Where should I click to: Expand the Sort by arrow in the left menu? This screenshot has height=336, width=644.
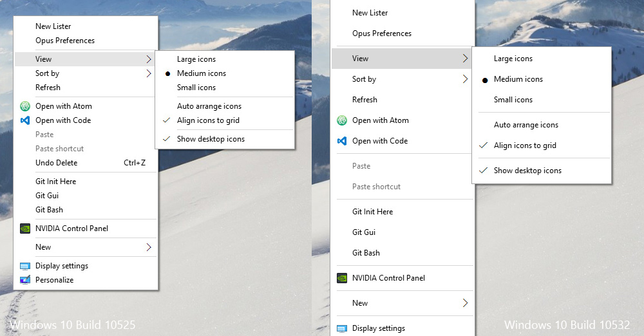click(149, 73)
